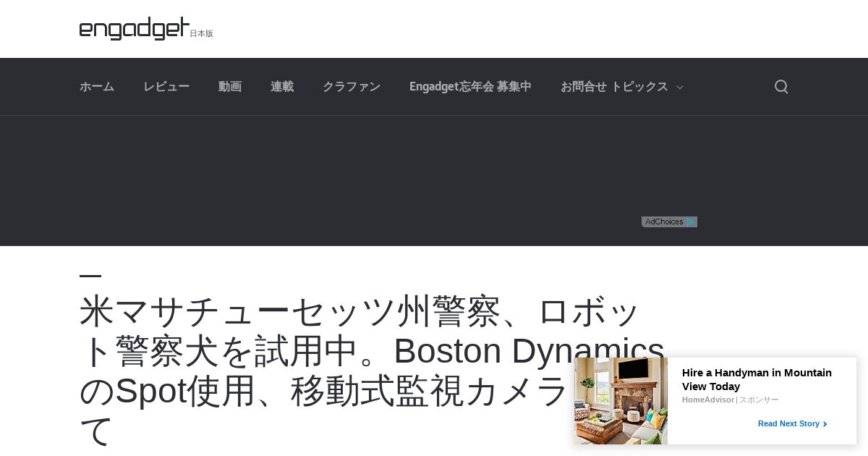
Task: Open the search magnifier icon
Action: pos(781,87)
